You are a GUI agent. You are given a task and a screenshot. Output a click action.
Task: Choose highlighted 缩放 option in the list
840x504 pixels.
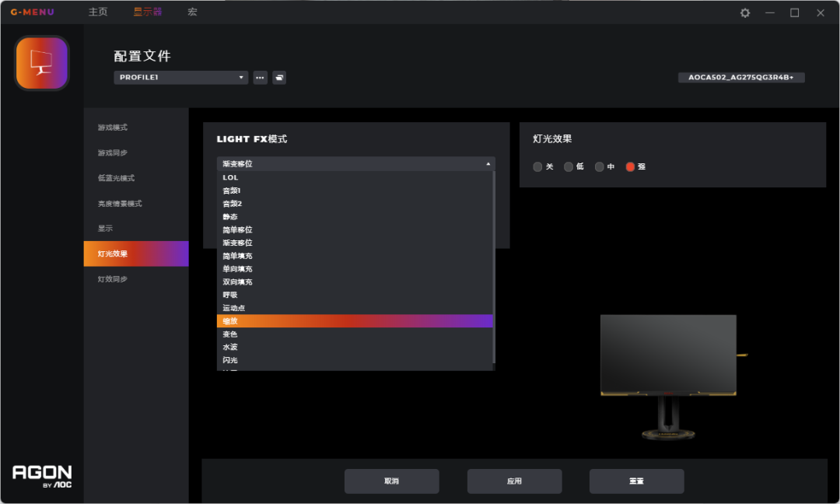pos(355,320)
